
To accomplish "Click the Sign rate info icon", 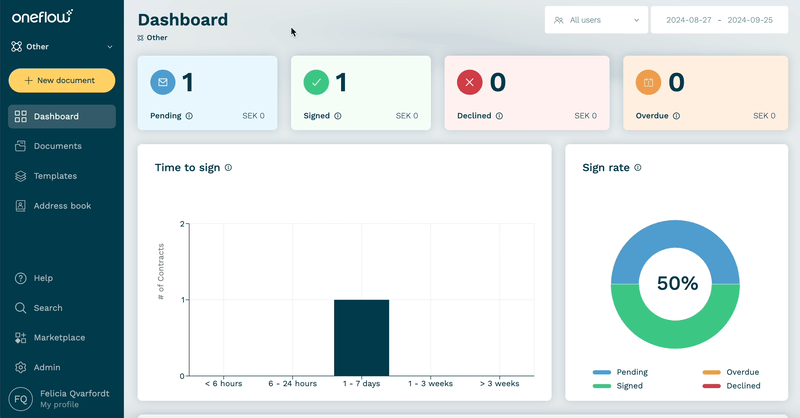I will [638, 167].
